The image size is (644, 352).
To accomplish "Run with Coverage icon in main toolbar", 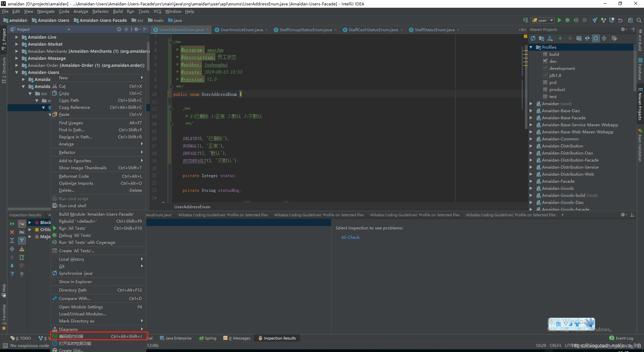I will (x=576, y=20).
